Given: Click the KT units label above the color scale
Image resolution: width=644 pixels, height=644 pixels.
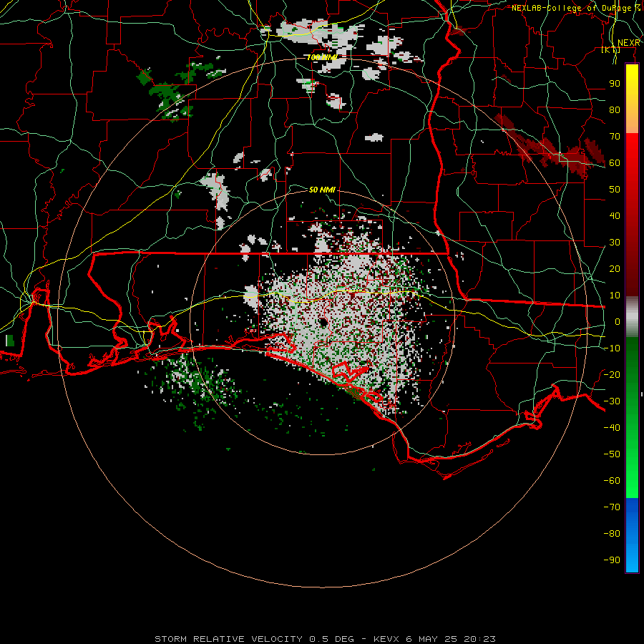Looking at the screenshot, I should click(x=611, y=49).
